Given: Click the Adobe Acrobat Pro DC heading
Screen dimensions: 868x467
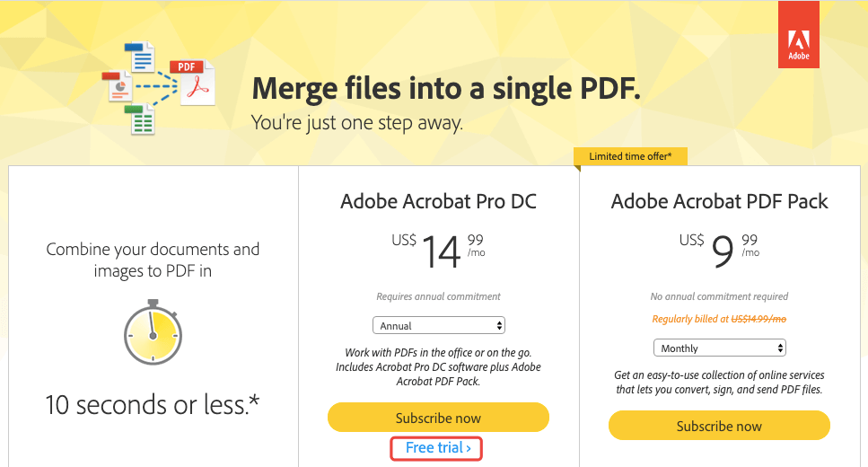Looking at the screenshot, I should [x=438, y=200].
